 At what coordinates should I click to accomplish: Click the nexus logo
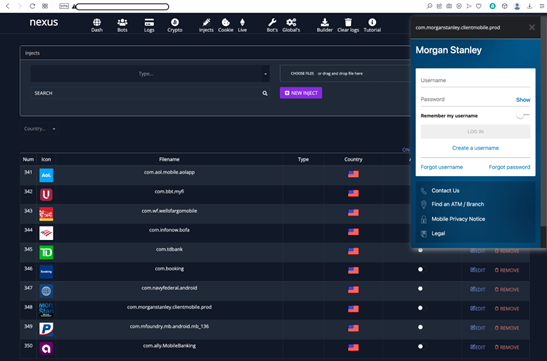click(x=44, y=22)
